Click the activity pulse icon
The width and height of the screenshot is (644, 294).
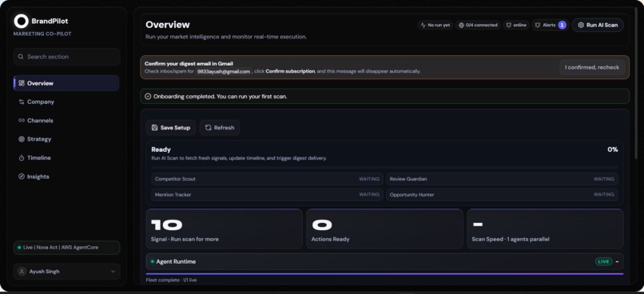pyautogui.click(x=423, y=25)
